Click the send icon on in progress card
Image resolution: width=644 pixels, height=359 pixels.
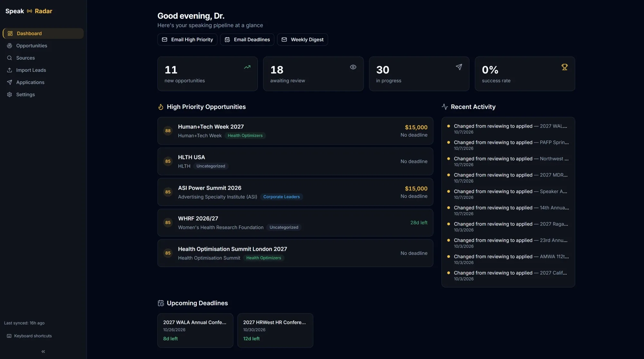(x=459, y=67)
